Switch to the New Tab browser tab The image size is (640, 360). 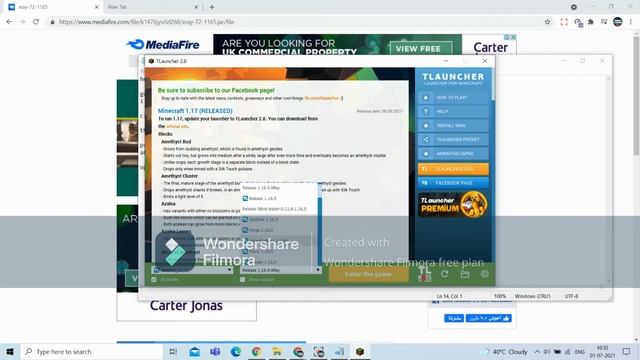pyautogui.click(x=151, y=7)
